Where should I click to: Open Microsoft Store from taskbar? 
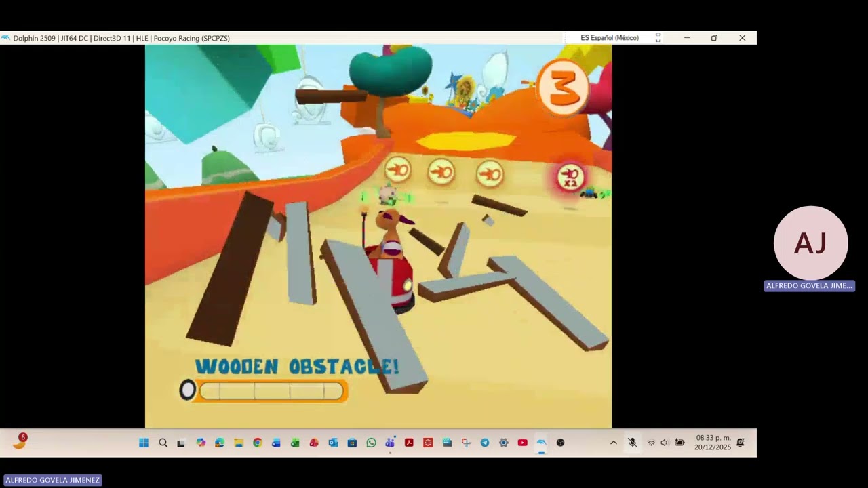(352, 443)
